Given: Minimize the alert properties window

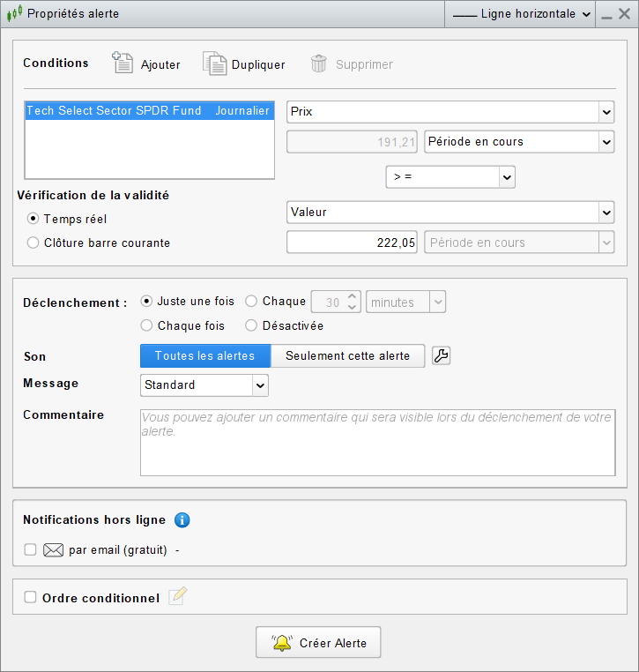Looking at the screenshot, I should [606, 17].
